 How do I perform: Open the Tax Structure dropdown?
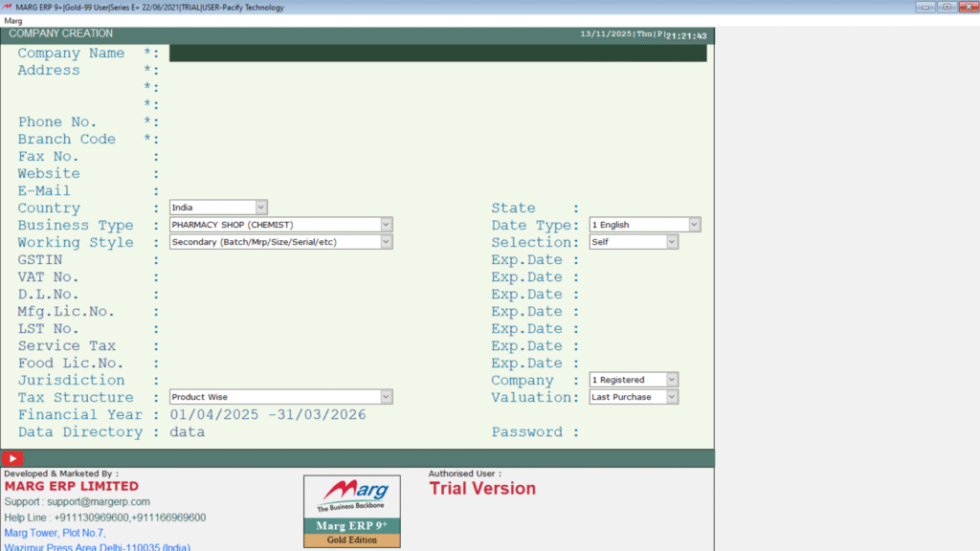pyautogui.click(x=385, y=396)
